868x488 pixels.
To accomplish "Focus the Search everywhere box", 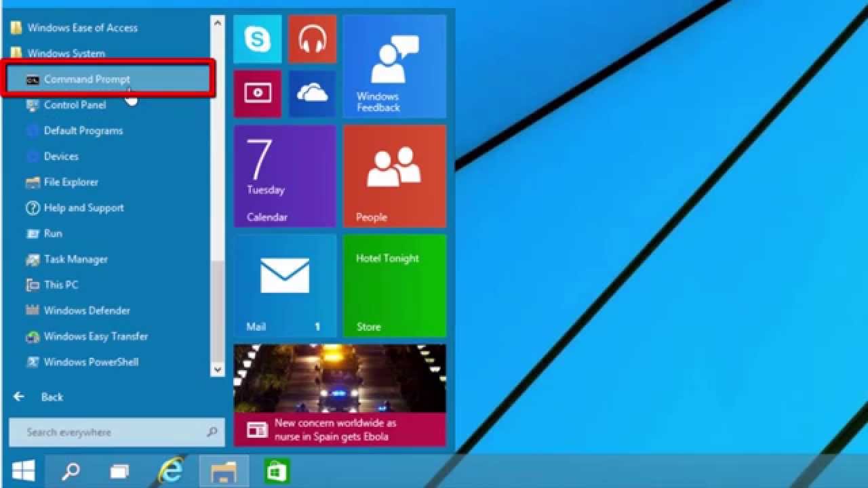I will [116, 432].
